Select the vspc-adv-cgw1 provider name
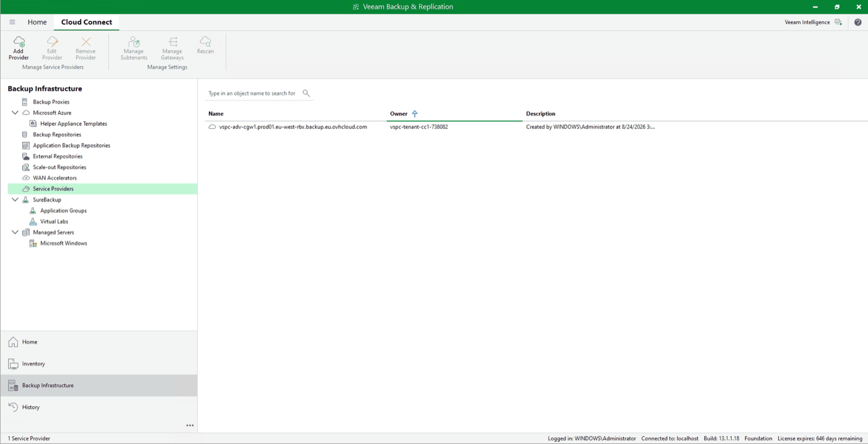Screen dimensions: 868x444 [x=293, y=127]
